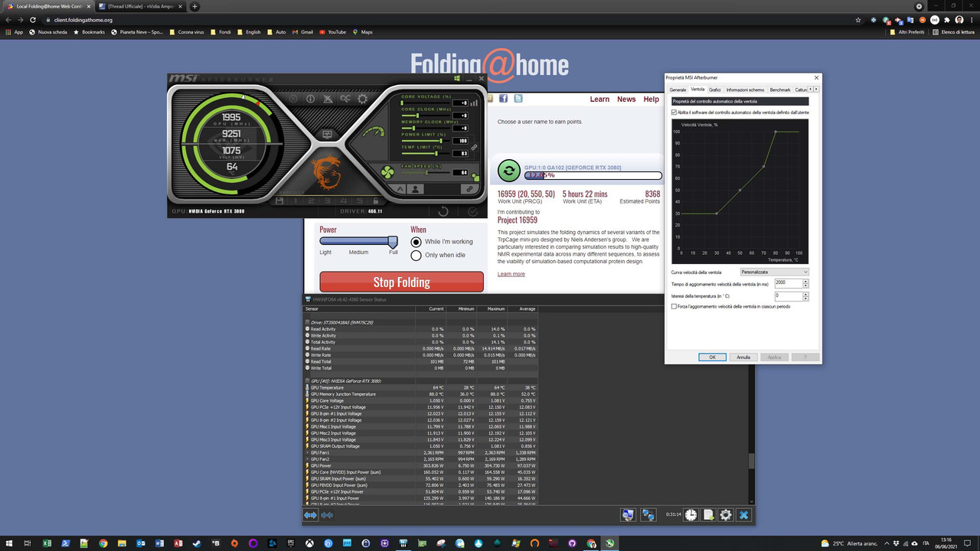
Task: Decrease fan update time spinner down arrow
Action: tap(806, 285)
